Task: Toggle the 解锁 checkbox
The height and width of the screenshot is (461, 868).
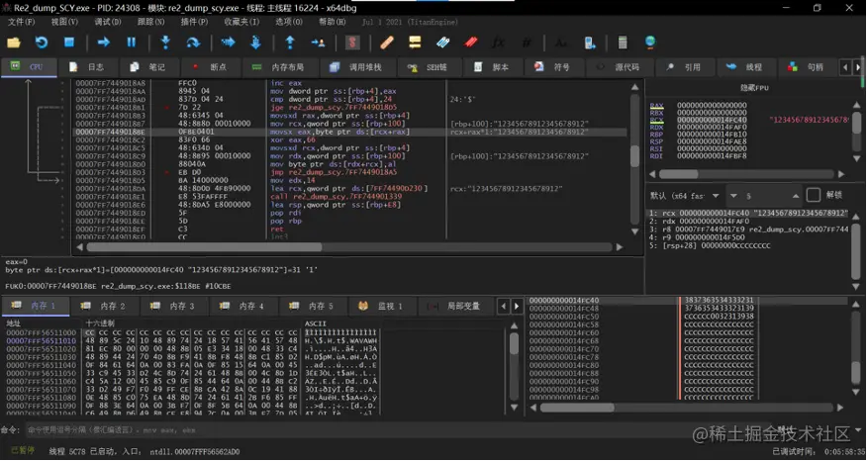Action: [x=814, y=195]
